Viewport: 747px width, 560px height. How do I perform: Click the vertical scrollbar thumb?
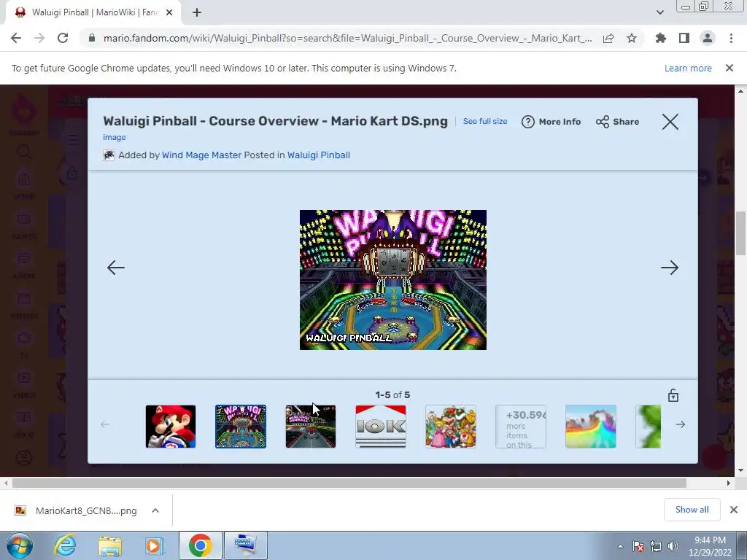click(x=741, y=234)
